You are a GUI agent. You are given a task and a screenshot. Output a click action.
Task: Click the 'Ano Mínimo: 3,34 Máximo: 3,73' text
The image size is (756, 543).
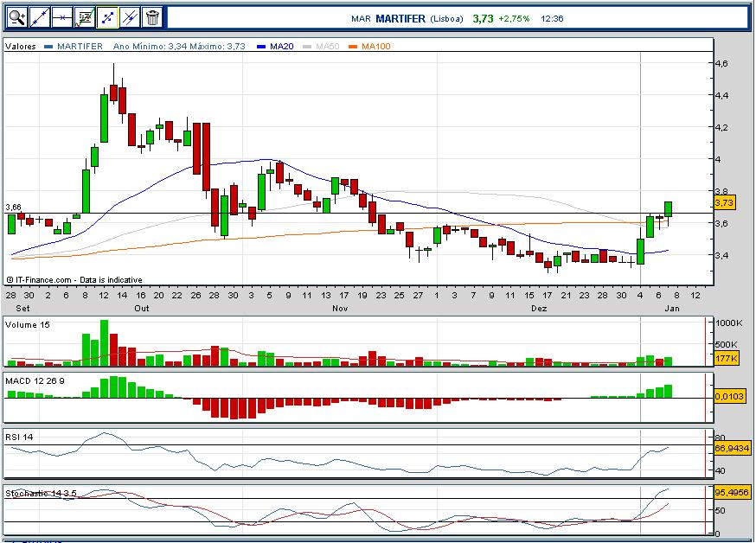[x=179, y=46]
